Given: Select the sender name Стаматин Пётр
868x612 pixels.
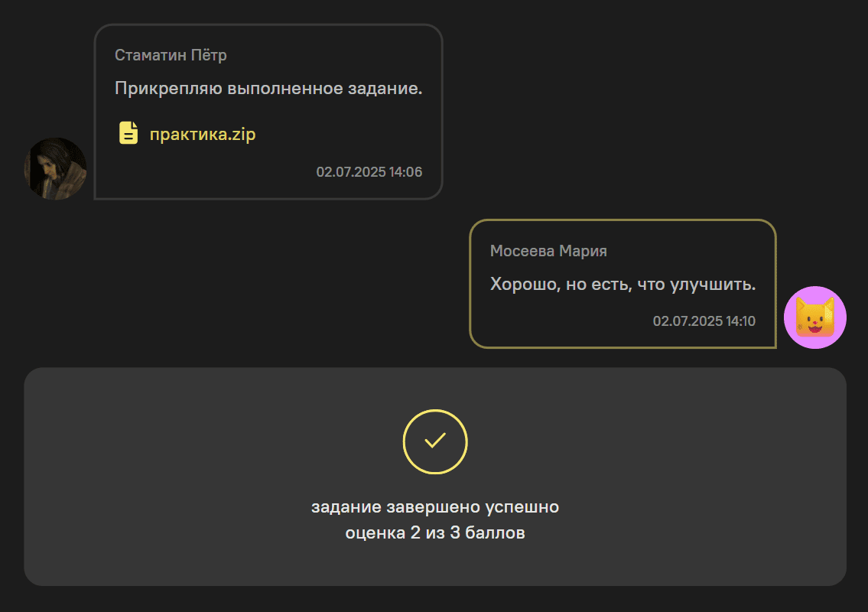Looking at the screenshot, I should coord(171,55).
